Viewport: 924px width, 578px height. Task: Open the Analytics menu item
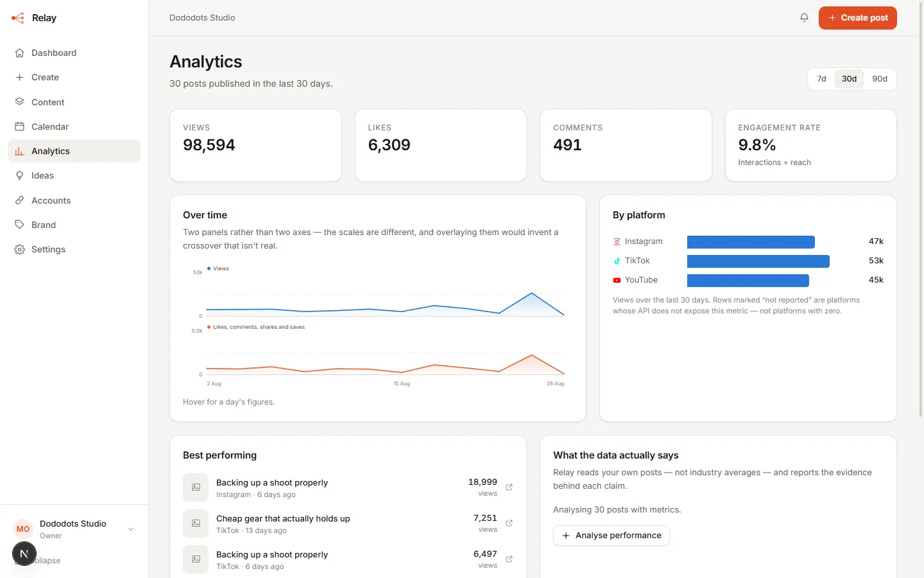tap(74, 151)
